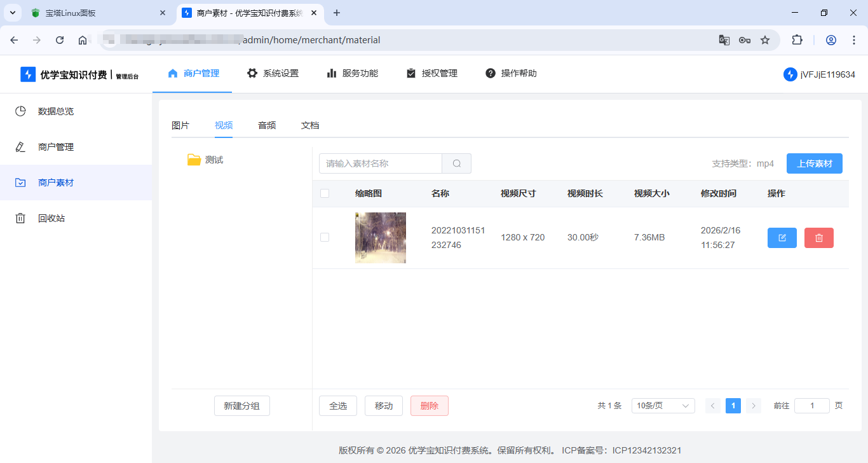
Task: Click the red trash delete icon in 操作 column
Action: (818, 237)
